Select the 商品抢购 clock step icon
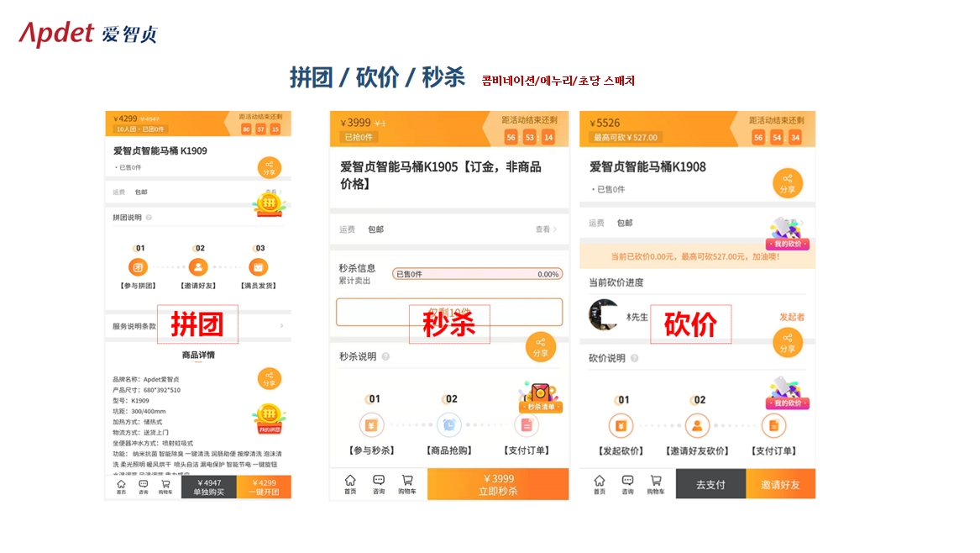 [x=448, y=425]
